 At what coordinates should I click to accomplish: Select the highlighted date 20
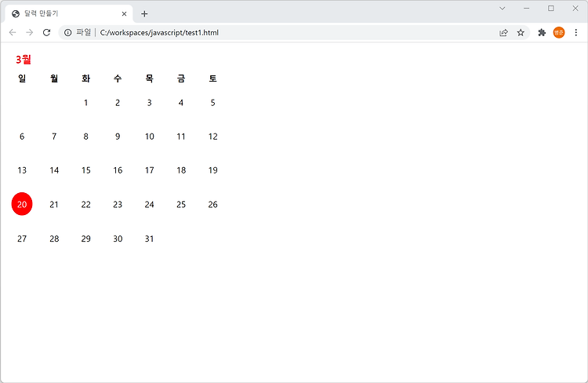[x=22, y=204]
